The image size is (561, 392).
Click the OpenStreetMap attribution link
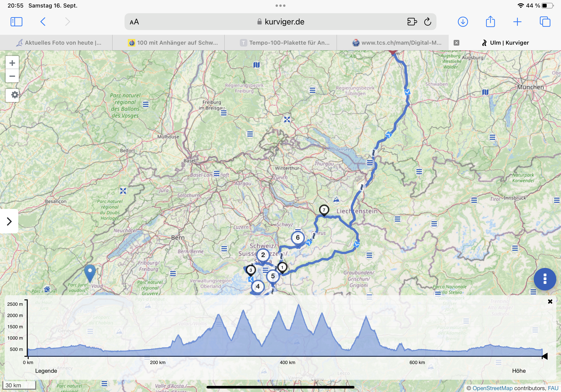[x=492, y=388]
